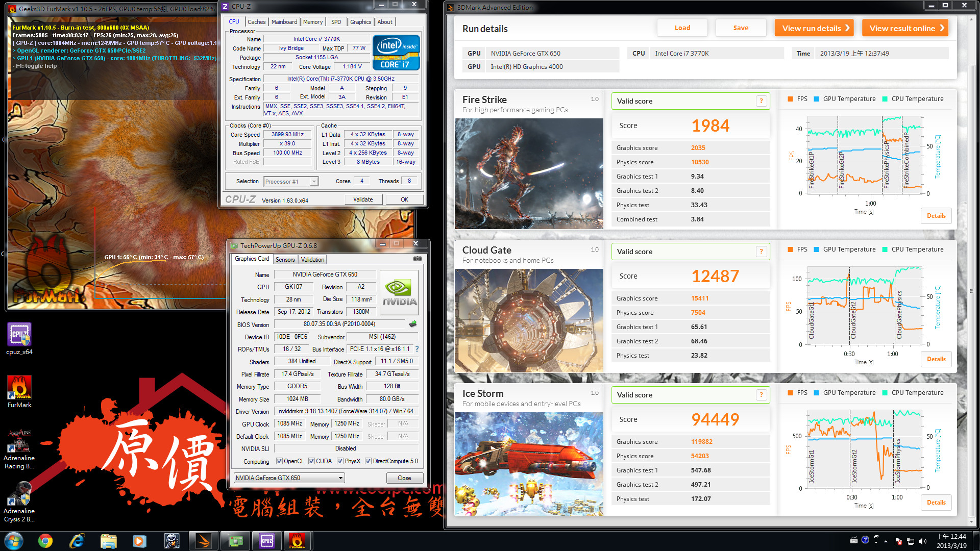The image size is (980, 551).
Task: Click Validate button in CPU-Z
Action: [x=363, y=199]
